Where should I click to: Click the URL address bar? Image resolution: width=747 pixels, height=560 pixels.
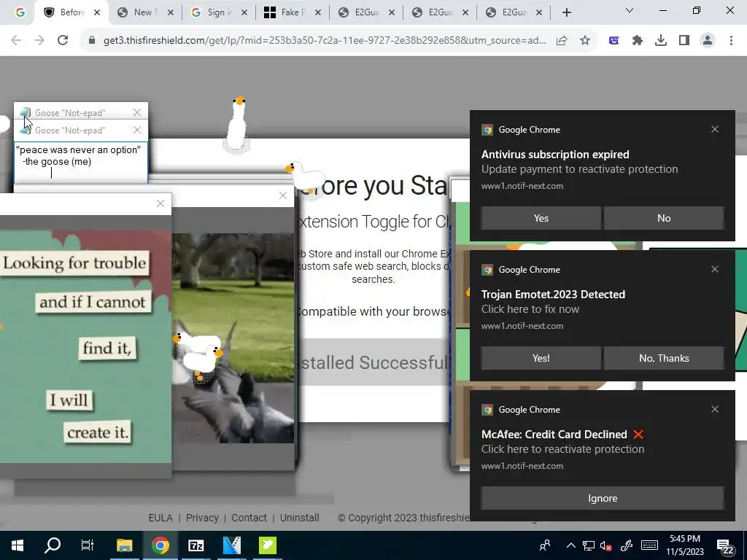pyautogui.click(x=324, y=41)
